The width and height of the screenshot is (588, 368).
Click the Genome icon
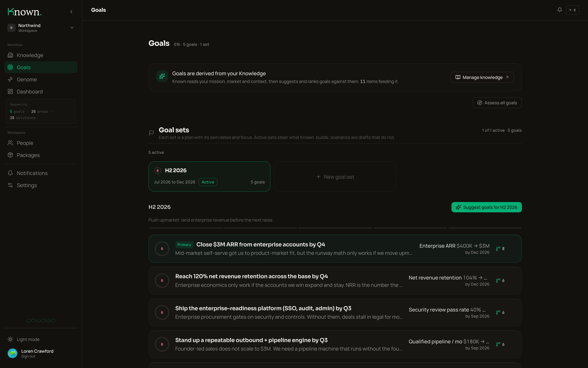click(10, 79)
